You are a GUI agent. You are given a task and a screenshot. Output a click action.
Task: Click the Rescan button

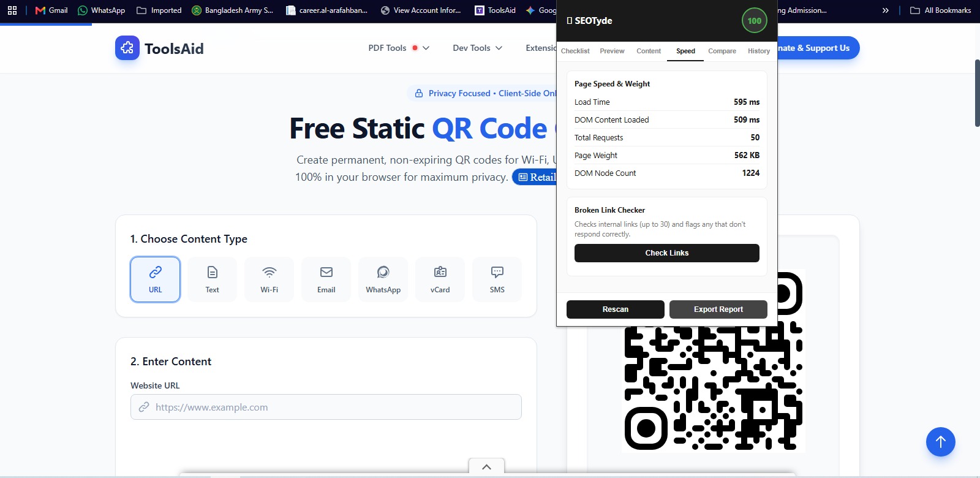616,309
